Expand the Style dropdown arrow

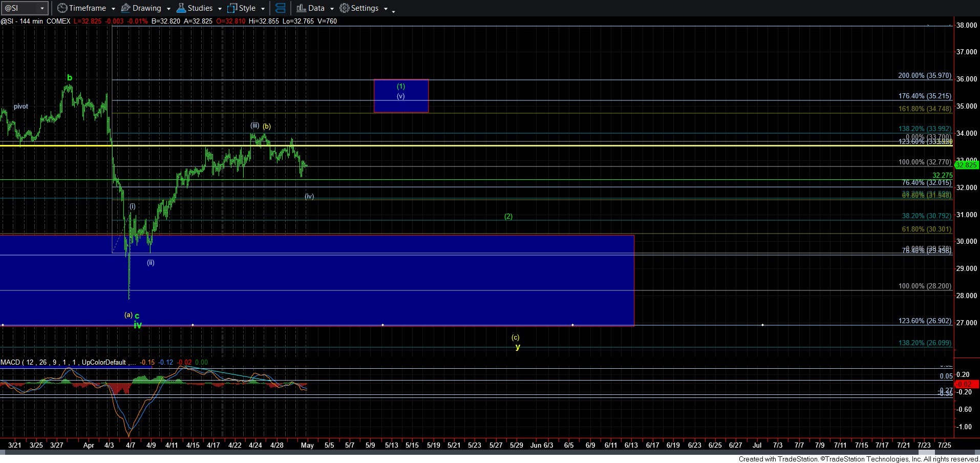click(263, 9)
